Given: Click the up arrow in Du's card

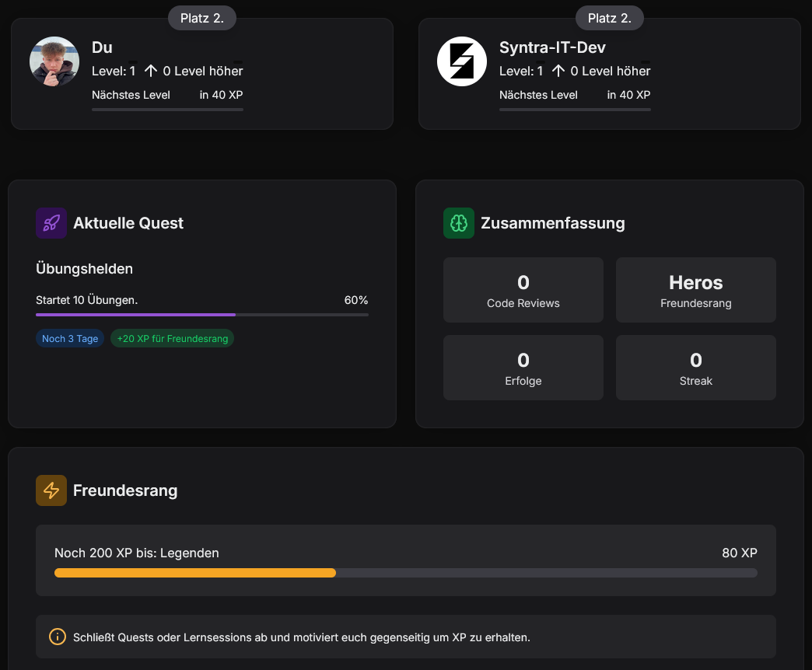Looking at the screenshot, I should tap(151, 71).
